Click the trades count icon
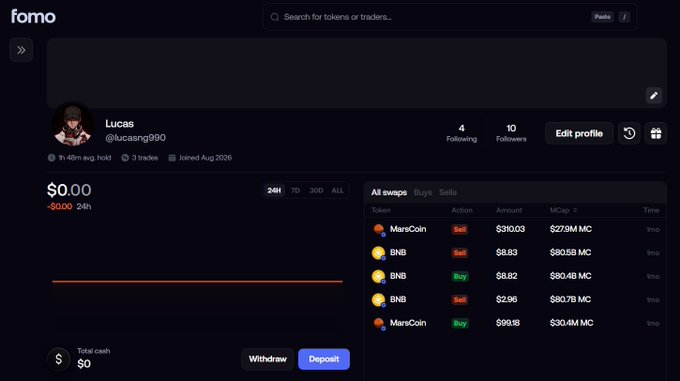The image size is (680, 381). [125, 157]
